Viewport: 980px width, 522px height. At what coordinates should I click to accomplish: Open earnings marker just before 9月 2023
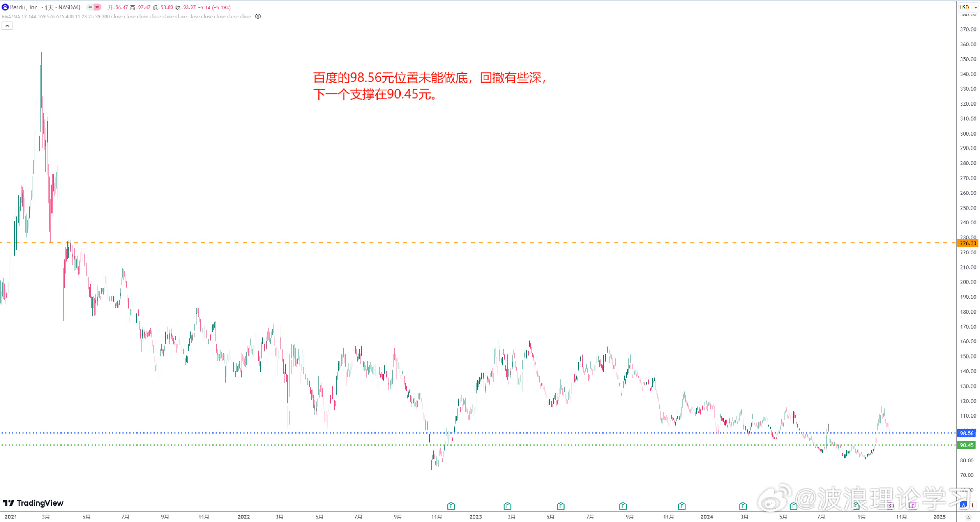coord(623,506)
